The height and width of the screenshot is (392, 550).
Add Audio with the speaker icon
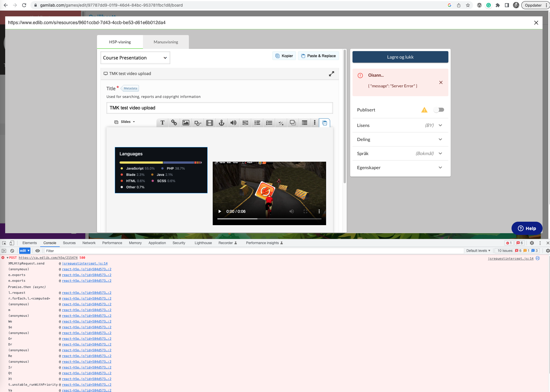[233, 123]
